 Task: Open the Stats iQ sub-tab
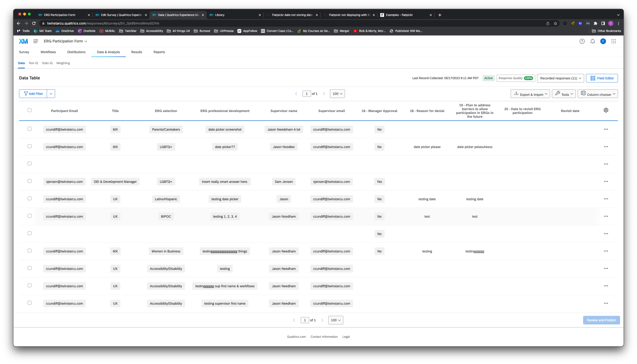pos(47,63)
